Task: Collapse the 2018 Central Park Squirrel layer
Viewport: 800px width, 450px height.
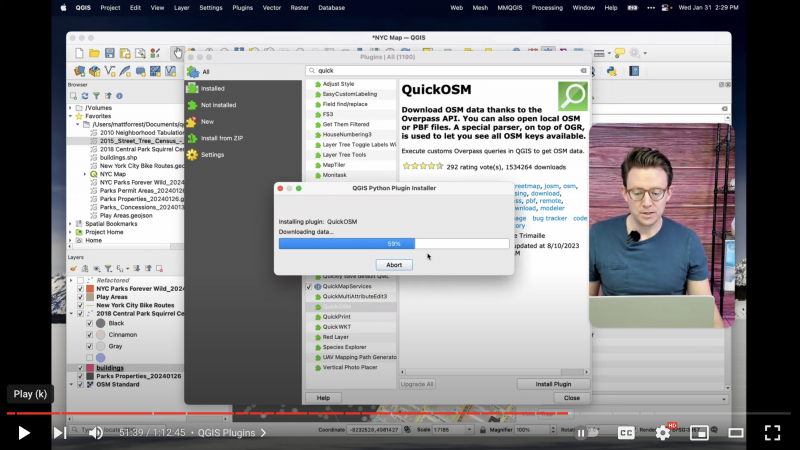Action: tap(71, 314)
